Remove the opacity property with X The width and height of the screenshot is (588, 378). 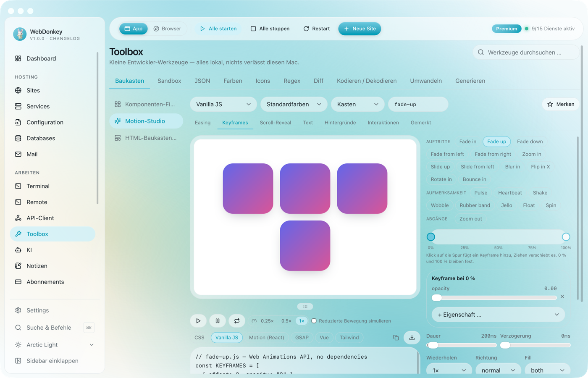point(562,297)
